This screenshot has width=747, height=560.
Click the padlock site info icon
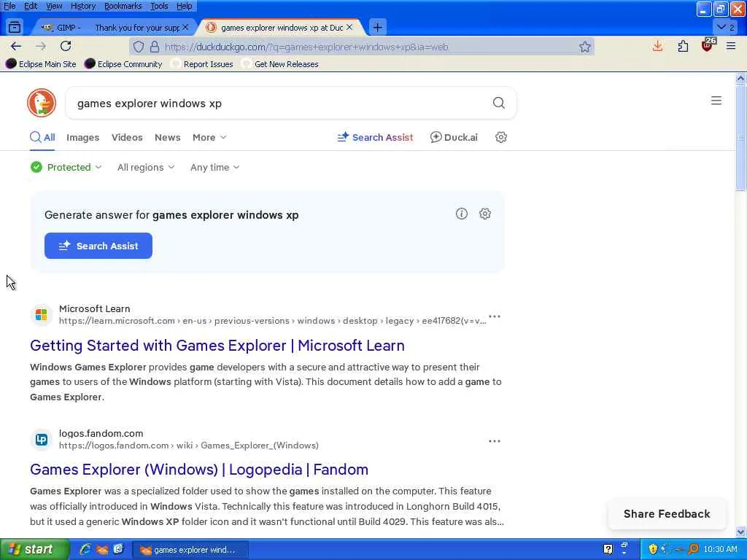(155, 47)
